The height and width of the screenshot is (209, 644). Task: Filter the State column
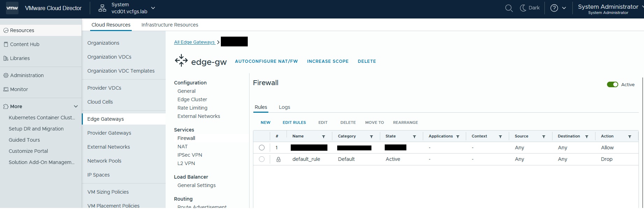(x=414, y=136)
